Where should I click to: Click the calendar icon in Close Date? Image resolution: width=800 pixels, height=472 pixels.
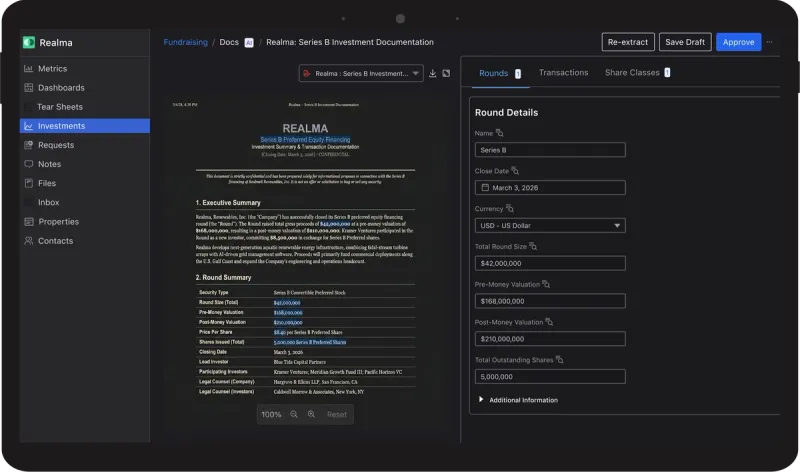pos(485,188)
